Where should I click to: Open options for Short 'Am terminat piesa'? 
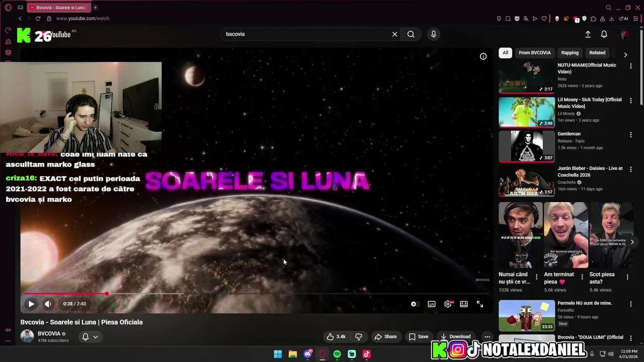point(582,277)
